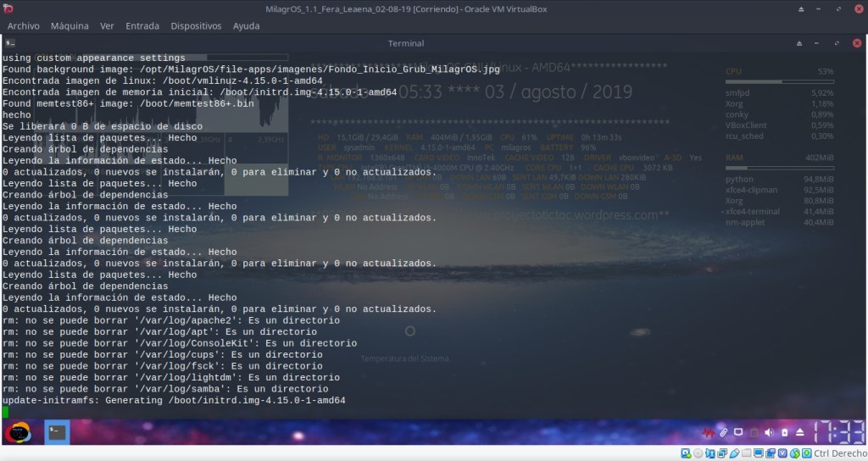
Task: Click the battery power tray icon
Action: click(784, 432)
